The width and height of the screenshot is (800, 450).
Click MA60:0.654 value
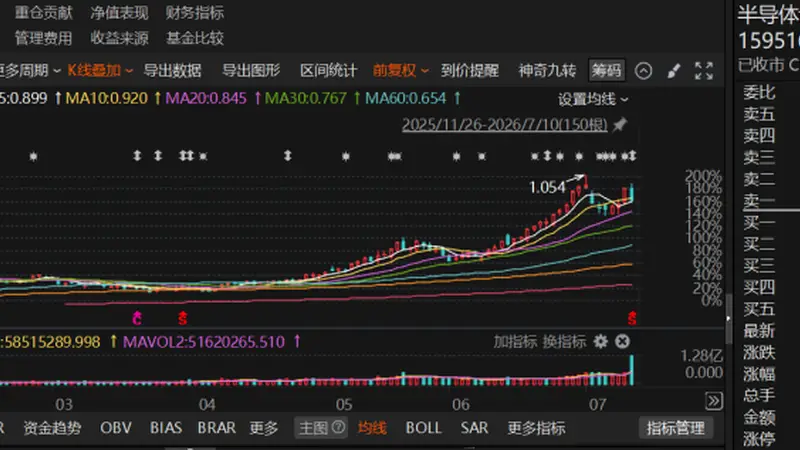coord(406,98)
